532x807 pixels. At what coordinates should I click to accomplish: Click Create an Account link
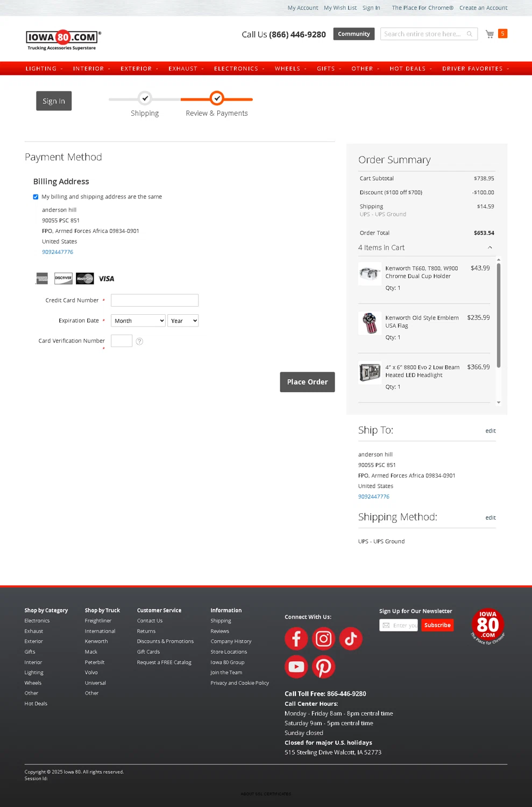483,8
